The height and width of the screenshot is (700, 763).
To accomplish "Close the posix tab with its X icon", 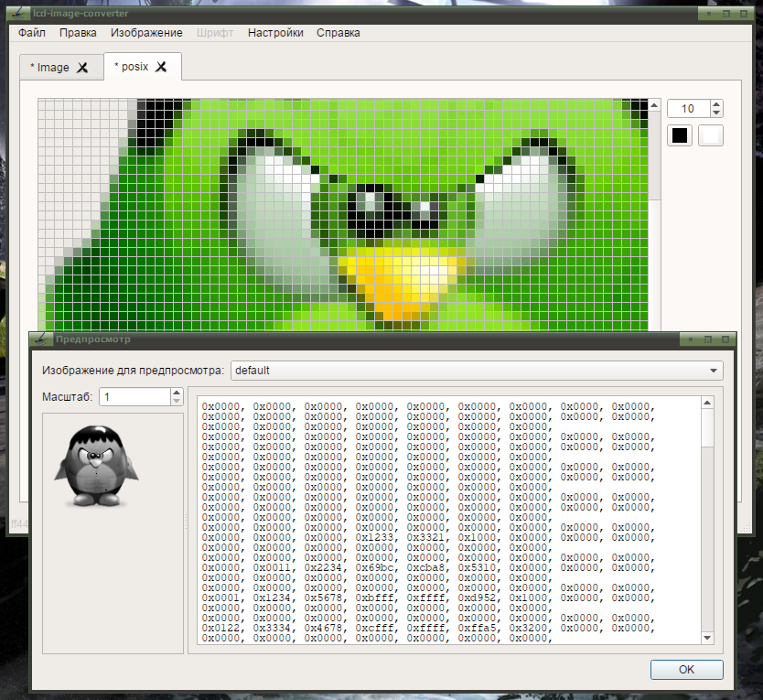I will coord(161,67).
